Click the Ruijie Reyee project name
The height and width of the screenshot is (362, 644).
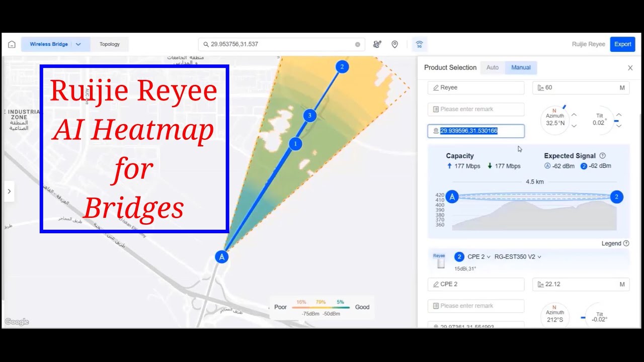[589, 44]
